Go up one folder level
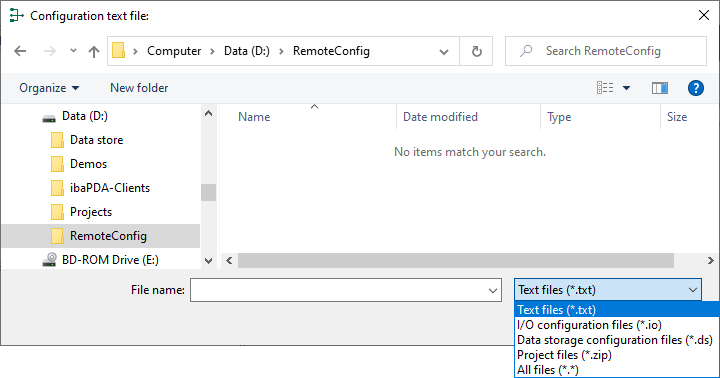 (94, 51)
